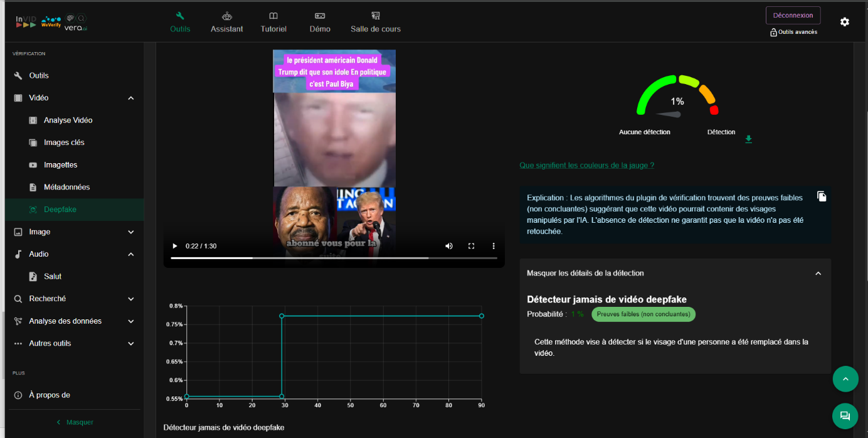
Task: Select Deepfake tool in sidebar
Action: click(74, 210)
